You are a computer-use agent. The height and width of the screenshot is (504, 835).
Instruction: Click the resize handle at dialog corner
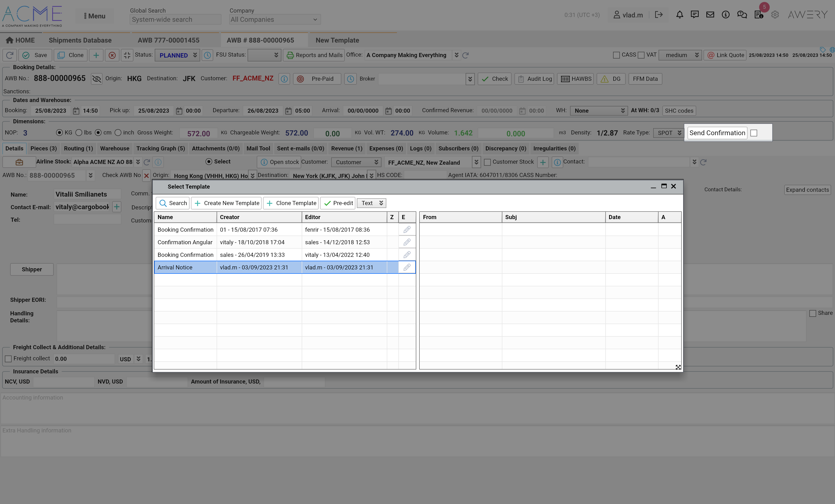pyautogui.click(x=678, y=367)
